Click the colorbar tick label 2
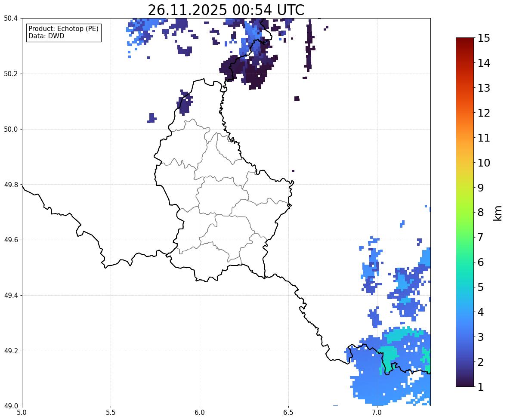507x420 pixels. pyautogui.click(x=480, y=362)
